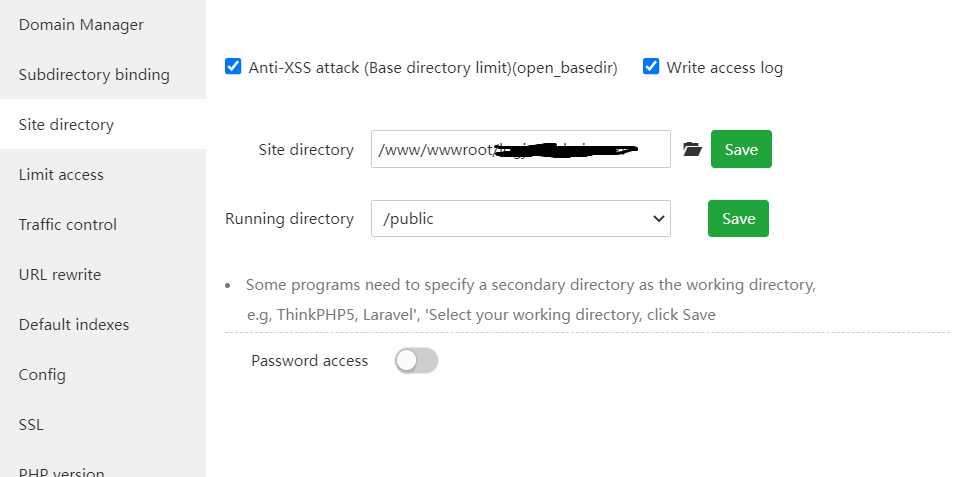The image size is (959, 477).
Task: Open the Domain Manager tab
Action: [81, 24]
